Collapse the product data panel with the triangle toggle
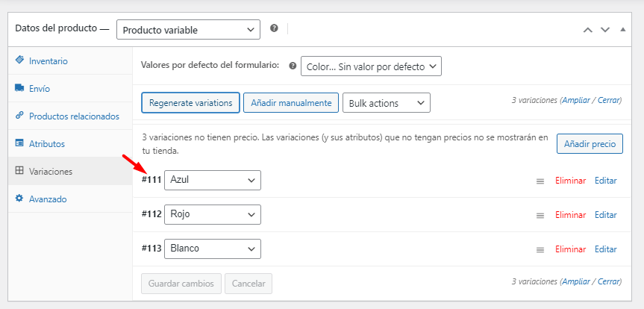This screenshot has width=644, height=309. (x=622, y=30)
